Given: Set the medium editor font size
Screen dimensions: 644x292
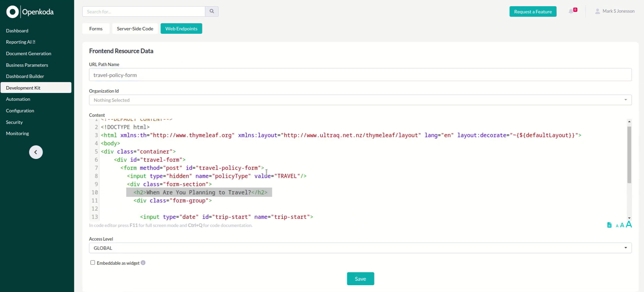Looking at the screenshot, I should point(622,225).
